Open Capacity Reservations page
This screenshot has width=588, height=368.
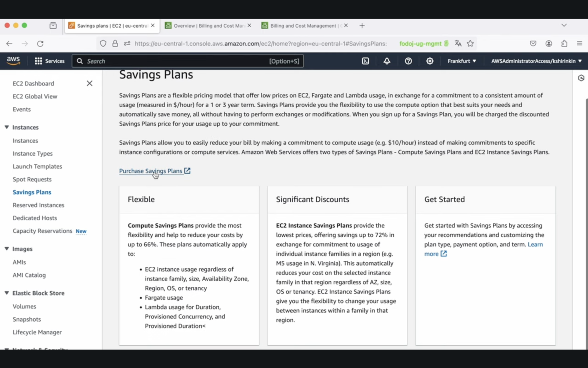click(x=42, y=231)
